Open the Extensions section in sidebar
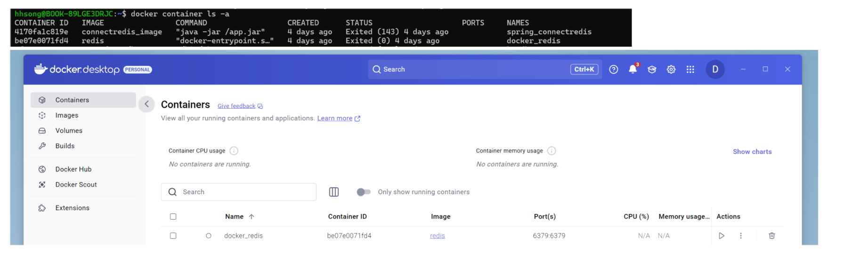 [83, 208]
